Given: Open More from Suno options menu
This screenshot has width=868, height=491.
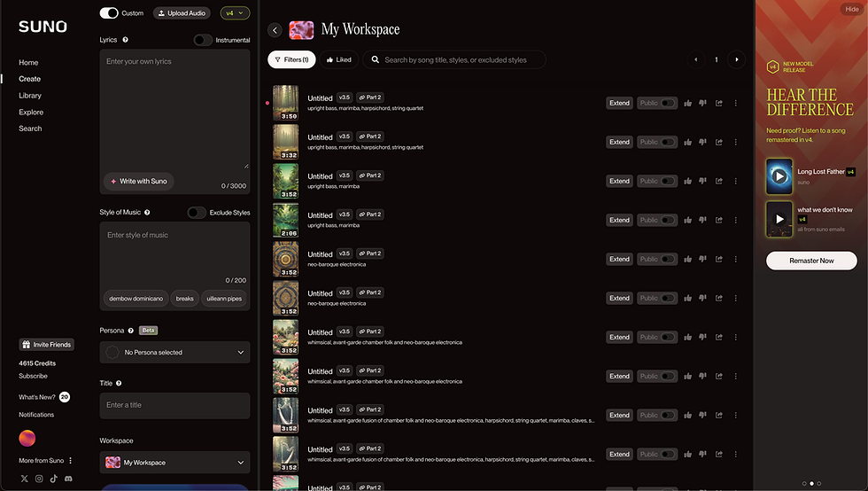Looking at the screenshot, I should coord(70,461).
